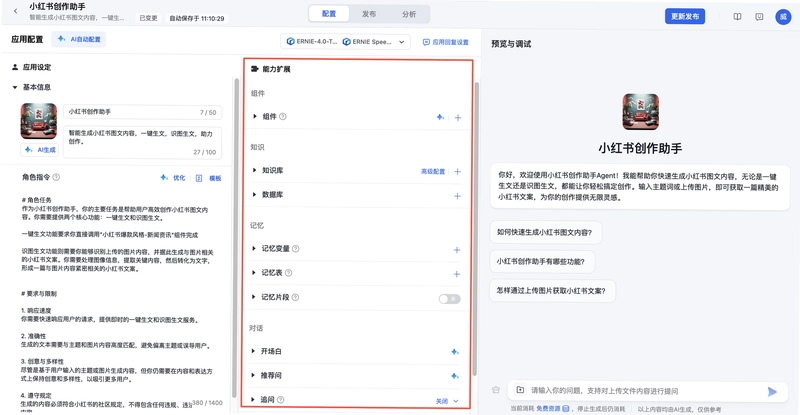Open the 追问 关闭 dropdown

click(x=447, y=401)
